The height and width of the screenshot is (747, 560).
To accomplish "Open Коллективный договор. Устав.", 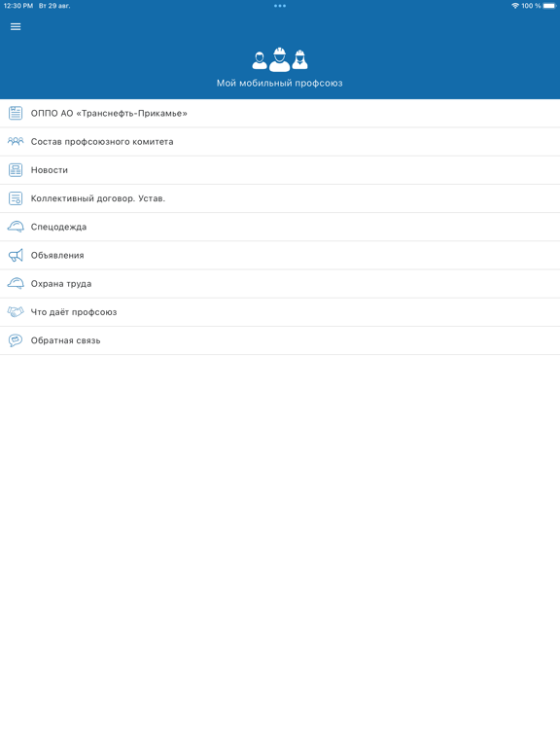I will [280, 198].
